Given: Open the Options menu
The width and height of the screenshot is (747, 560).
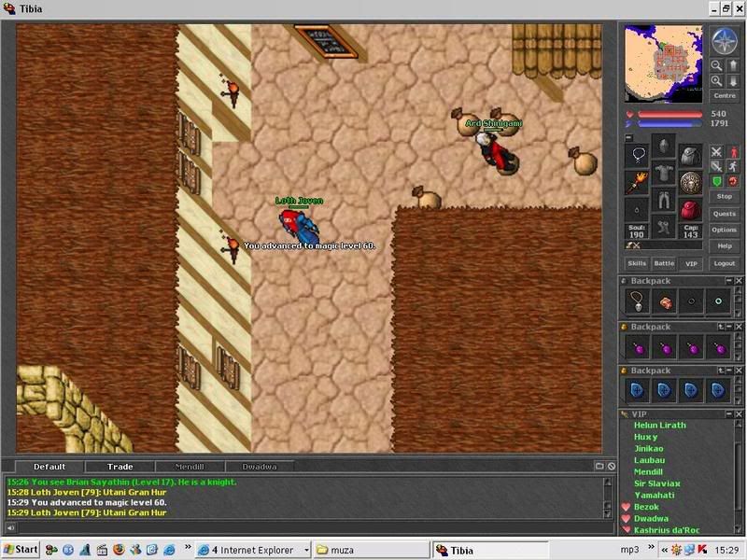Looking at the screenshot, I should coord(725,230).
